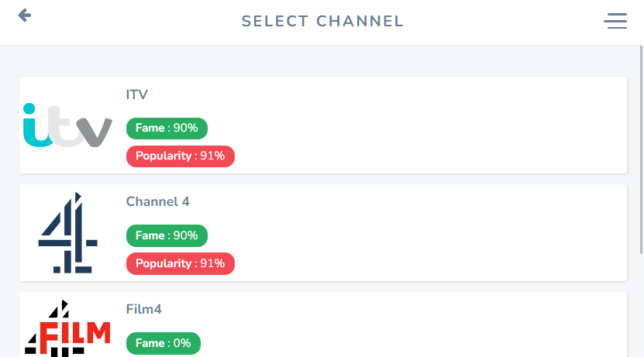
Task: Click the Channel 4 logo
Action: tap(68, 233)
